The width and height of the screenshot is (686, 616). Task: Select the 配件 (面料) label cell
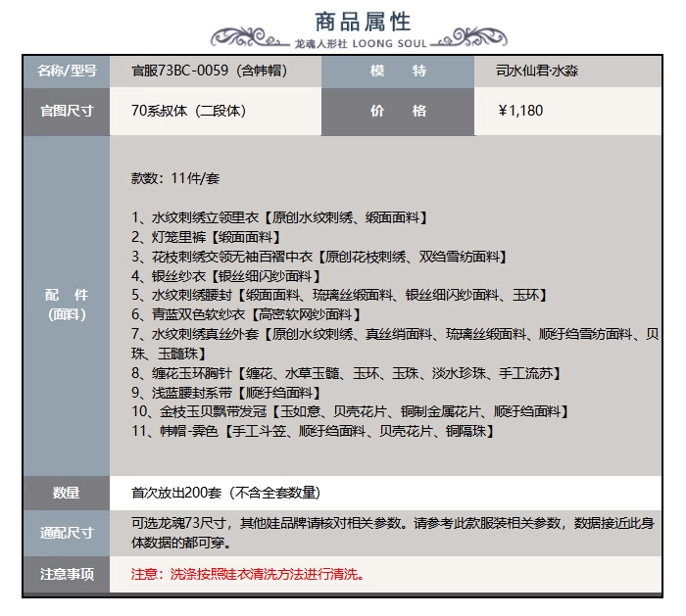click(x=67, y=305)
